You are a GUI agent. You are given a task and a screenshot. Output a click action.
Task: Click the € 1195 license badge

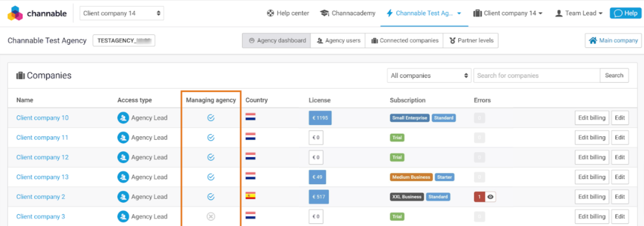point(320,118)
